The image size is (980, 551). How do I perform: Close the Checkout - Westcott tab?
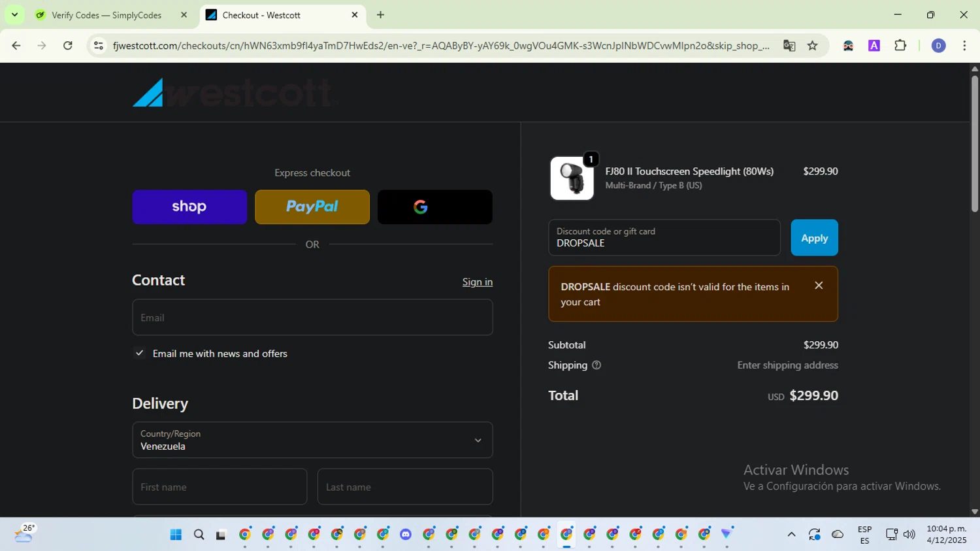coord(355,15)
